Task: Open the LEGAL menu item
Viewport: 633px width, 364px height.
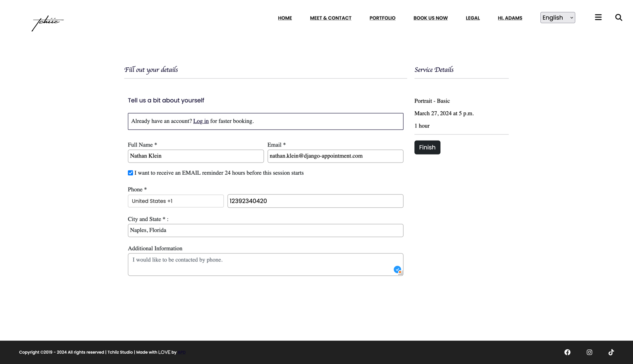Action: point(473,18)
